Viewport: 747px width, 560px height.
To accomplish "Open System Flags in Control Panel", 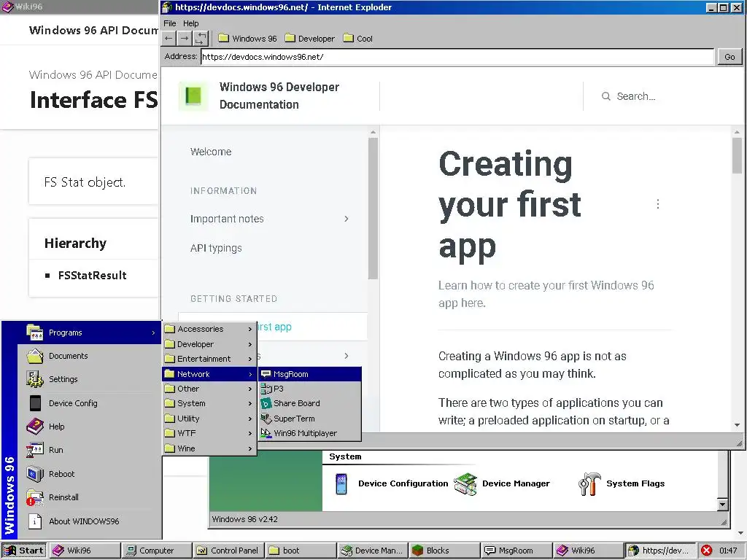I will click(x=622, y=484).
